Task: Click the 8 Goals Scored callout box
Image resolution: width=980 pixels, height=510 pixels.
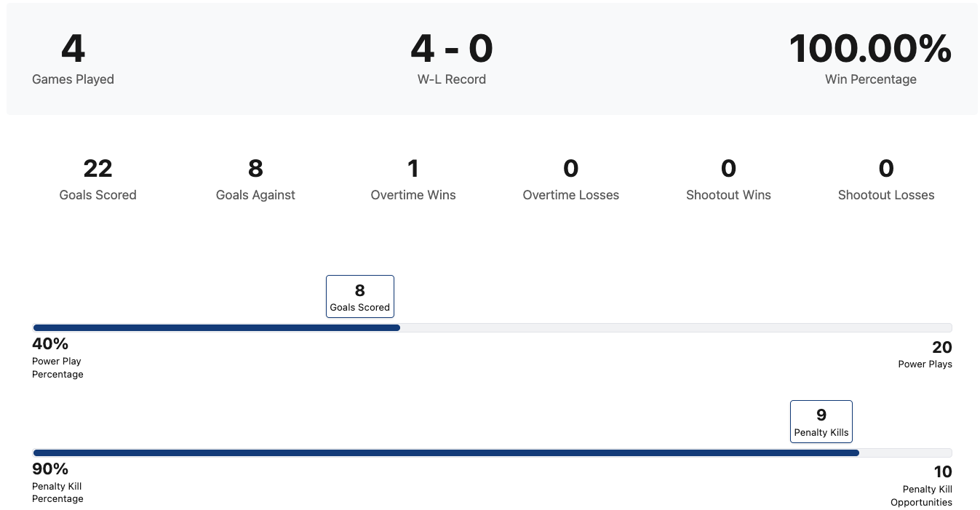Action: (x=360, y=297)
